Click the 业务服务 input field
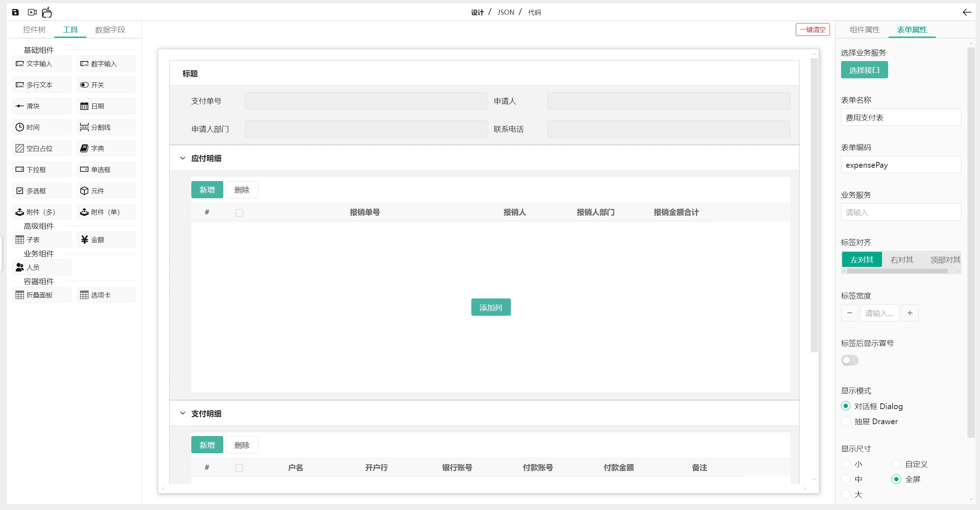 (901, 212)
